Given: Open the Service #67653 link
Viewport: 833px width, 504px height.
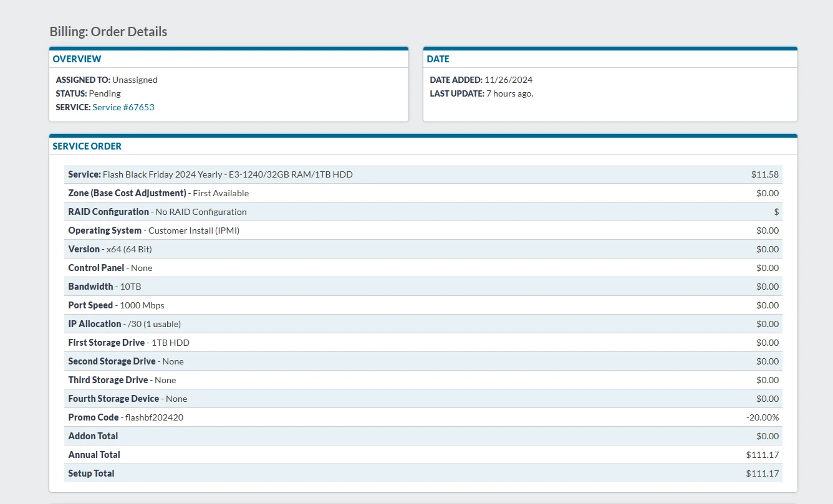Looking at the screenshot, I should pos(123,107).
